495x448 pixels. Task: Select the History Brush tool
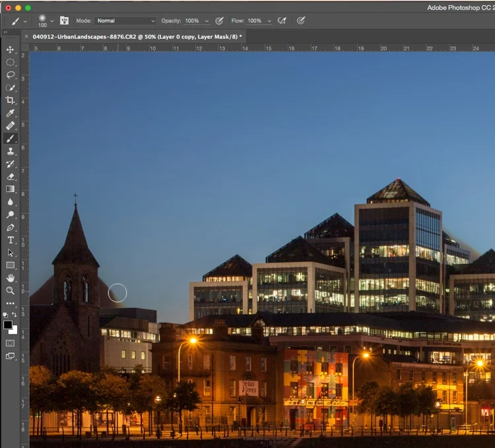point(10,164)
